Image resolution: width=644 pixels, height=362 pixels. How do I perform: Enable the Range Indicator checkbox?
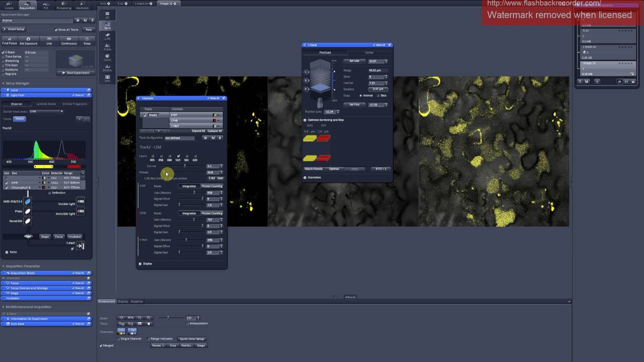(x=149, y=339)
